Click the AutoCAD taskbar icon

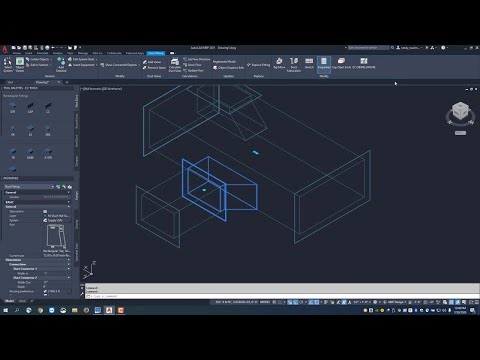pyautogui.click(x=109, y=310)
